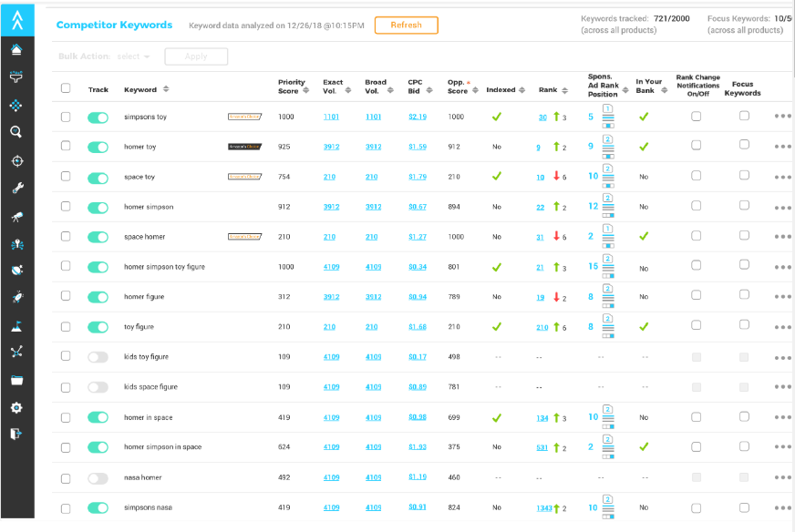Open rank 1343 link for simpsons nasa

[544, 508]
